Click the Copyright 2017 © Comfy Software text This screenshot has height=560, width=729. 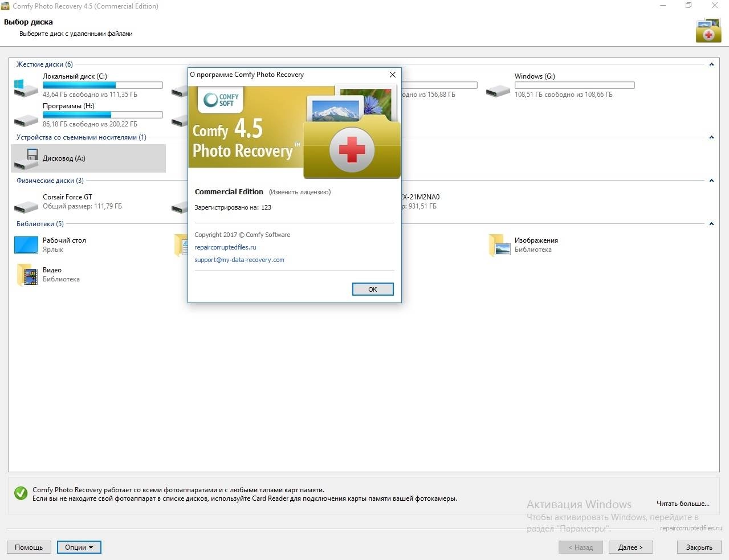pos(242,235)
